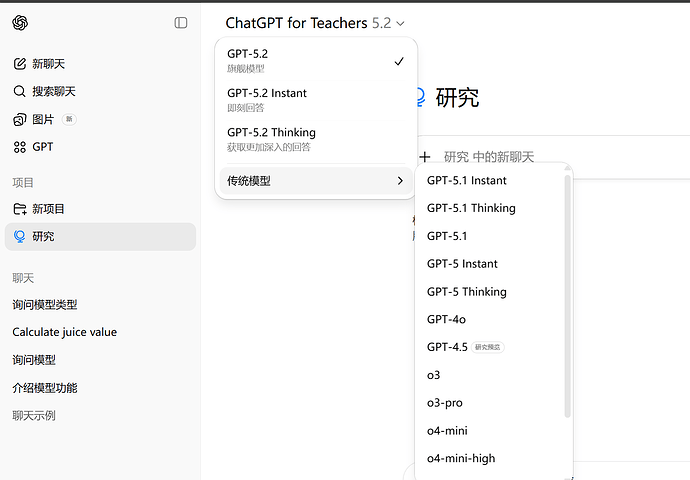The height and width of the screenshot is (480, 690).
Task: Click the checkmark next to GPT-5.2
Action: point(399,61)
